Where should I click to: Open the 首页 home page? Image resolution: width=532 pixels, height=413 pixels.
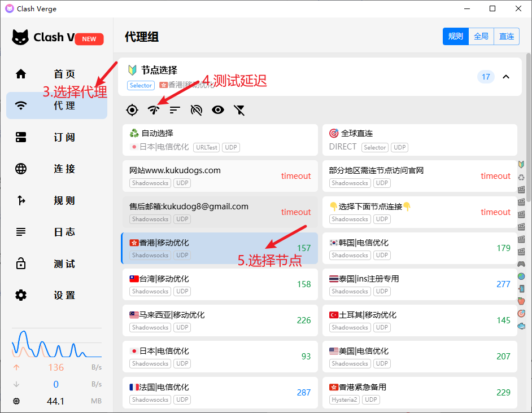coord(56,74)
